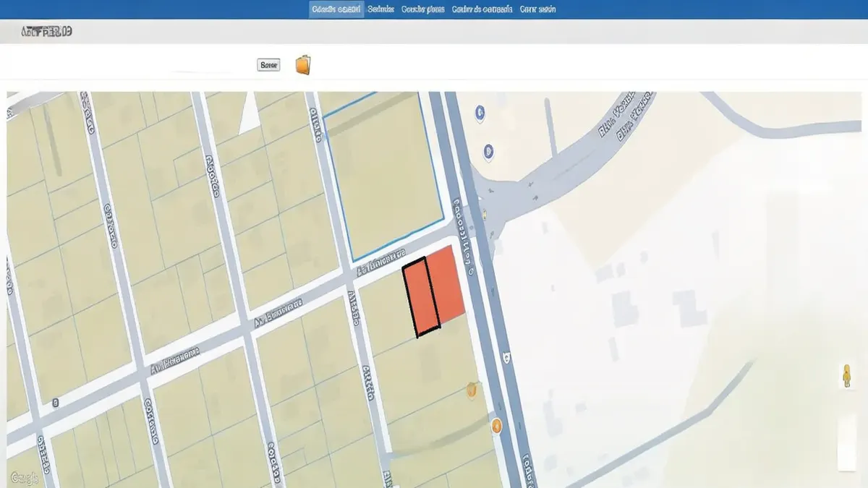The image size is (868, 488).
Task: Open the fourth item in the blue navigation bar
Action: [482, 9]
